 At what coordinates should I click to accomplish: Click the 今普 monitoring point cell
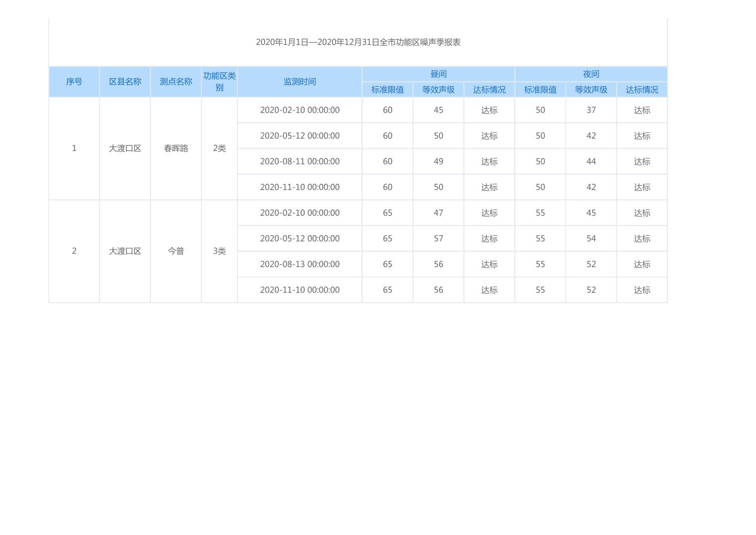click(x=176, y=251)
